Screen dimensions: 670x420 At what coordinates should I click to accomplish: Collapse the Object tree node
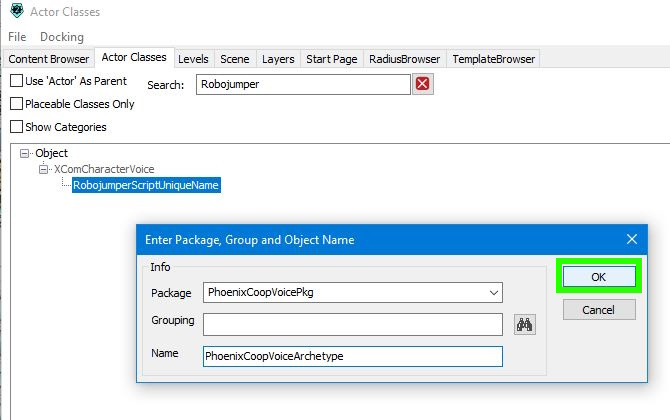[x=25, y=153]
